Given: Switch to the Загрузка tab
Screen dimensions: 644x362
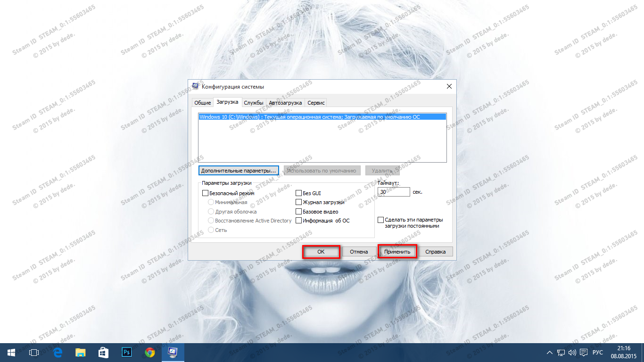Looking at the screenshot, I should click(x=227, y=102).
